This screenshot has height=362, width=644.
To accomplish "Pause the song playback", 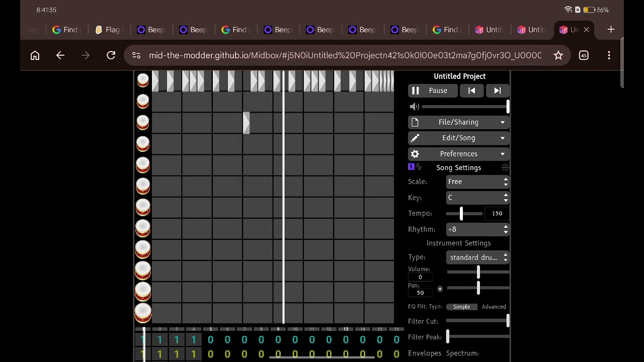I will coord(433,90).
